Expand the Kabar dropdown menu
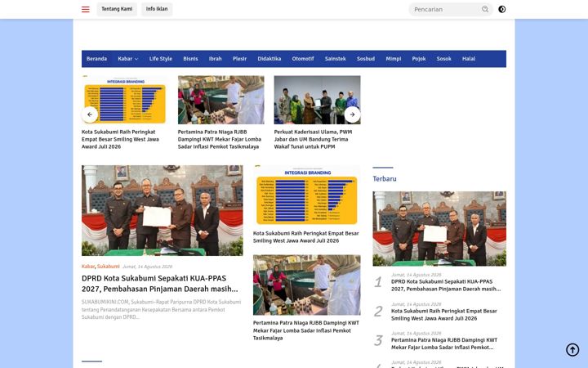 click(128, 59)
